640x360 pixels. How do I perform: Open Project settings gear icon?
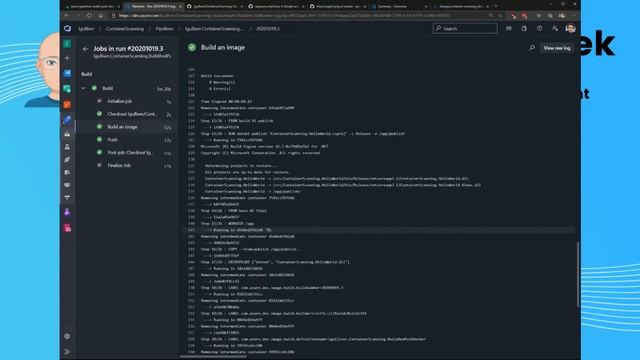tap(67, 336)
